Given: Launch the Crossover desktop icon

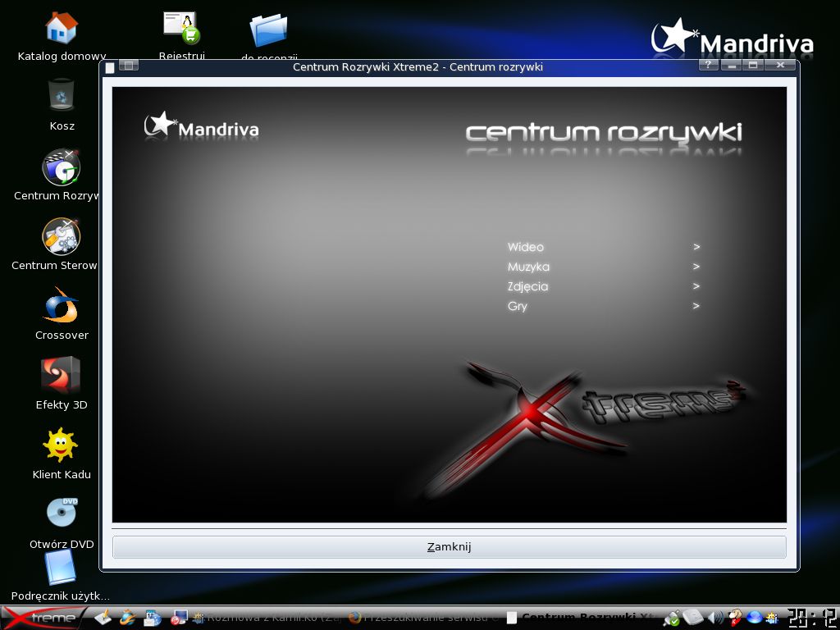Looking at the screenshot, I should pyautogui.click(x=61, y=305).
